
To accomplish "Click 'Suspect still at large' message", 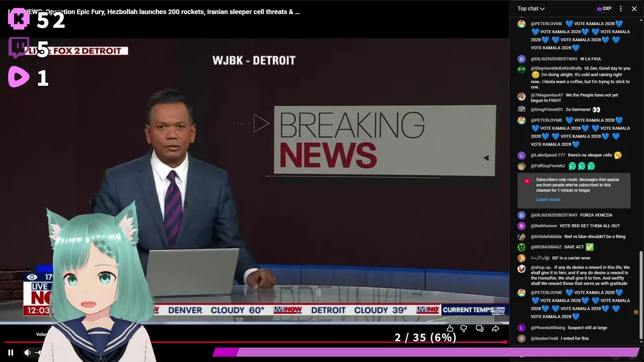I will pyautogui.click(x=587, y=328).
